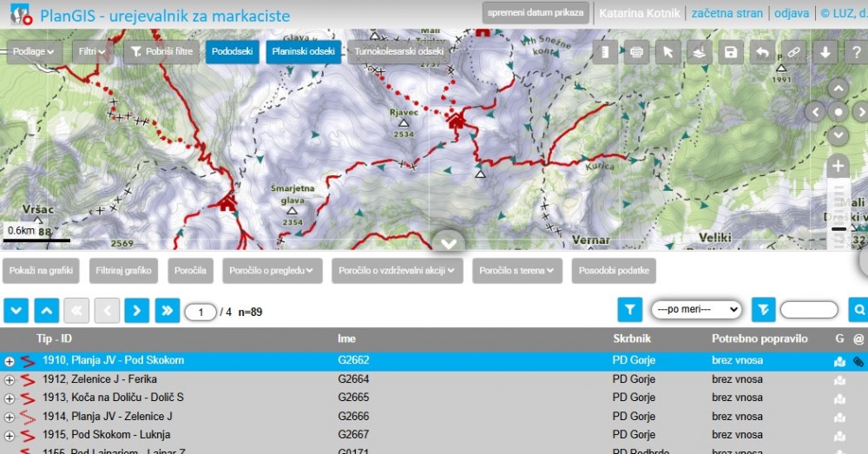868x454 pixels.
Task: Zoom in with the plus button
Action: point(838,166)
